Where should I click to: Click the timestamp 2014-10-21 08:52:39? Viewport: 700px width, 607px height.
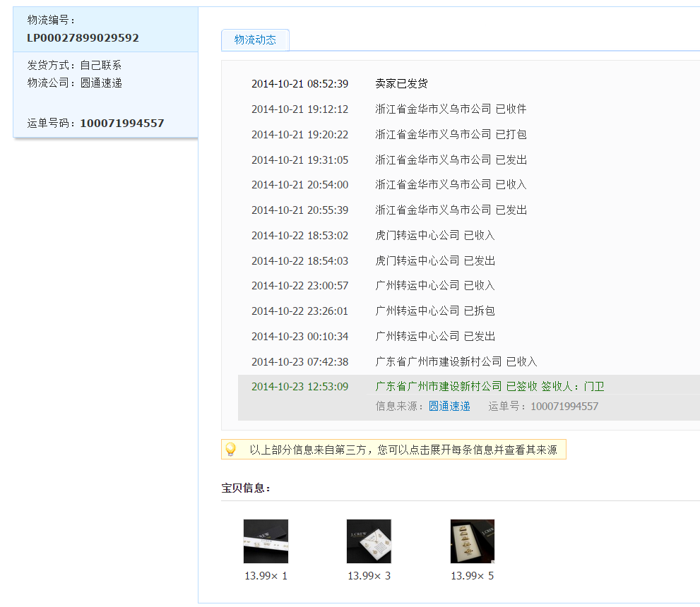coord(299,84)
